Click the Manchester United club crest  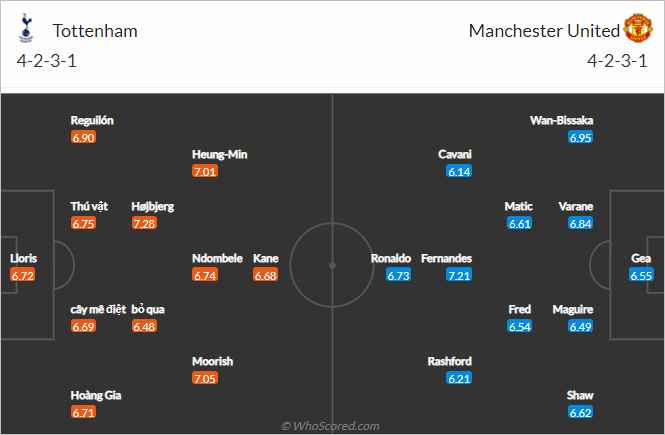tap(638, 28)
